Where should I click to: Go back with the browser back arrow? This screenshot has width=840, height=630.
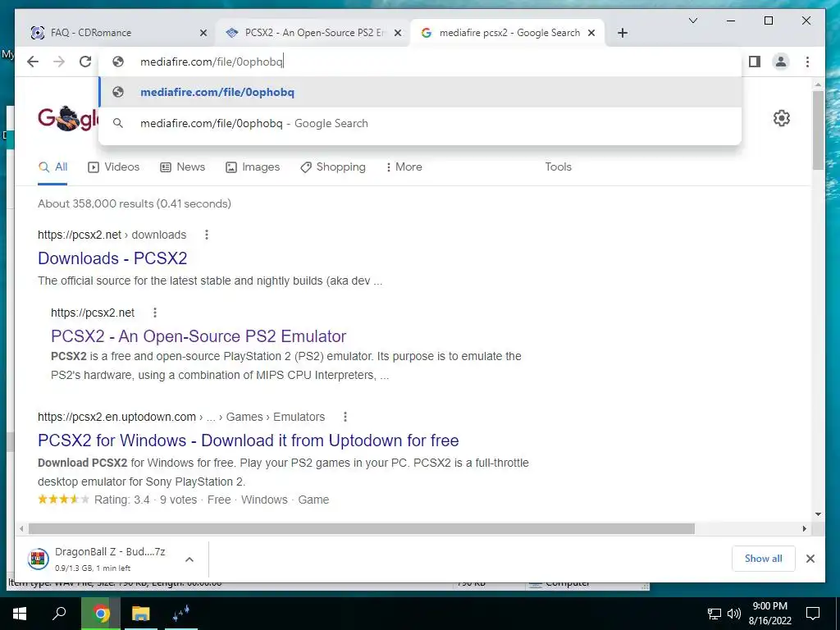tap(33, 62)
